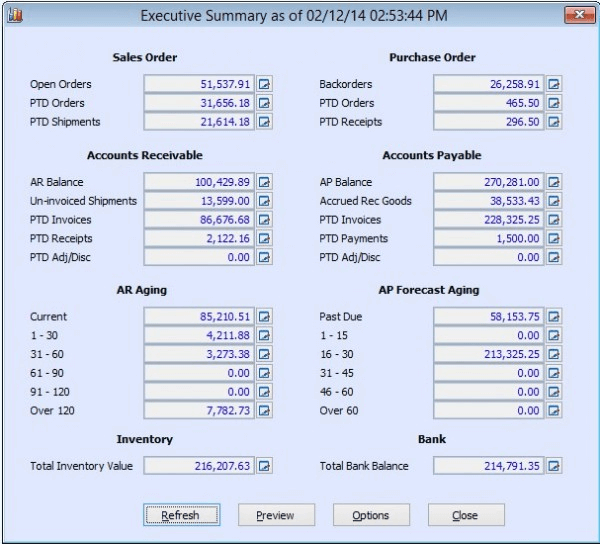The width and height of the screenshot is (600, 544).
Task: Open drill-down icon for AR PTD Invoices
Action: [x=264, y=220]
